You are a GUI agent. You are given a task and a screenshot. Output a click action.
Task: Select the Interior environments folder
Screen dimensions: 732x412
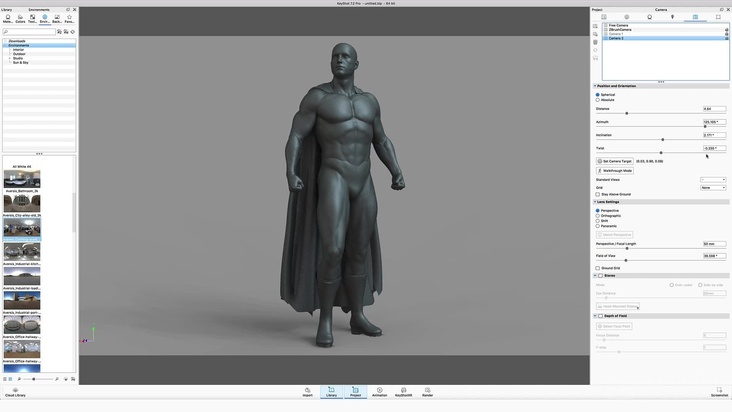tap(18, 49)
